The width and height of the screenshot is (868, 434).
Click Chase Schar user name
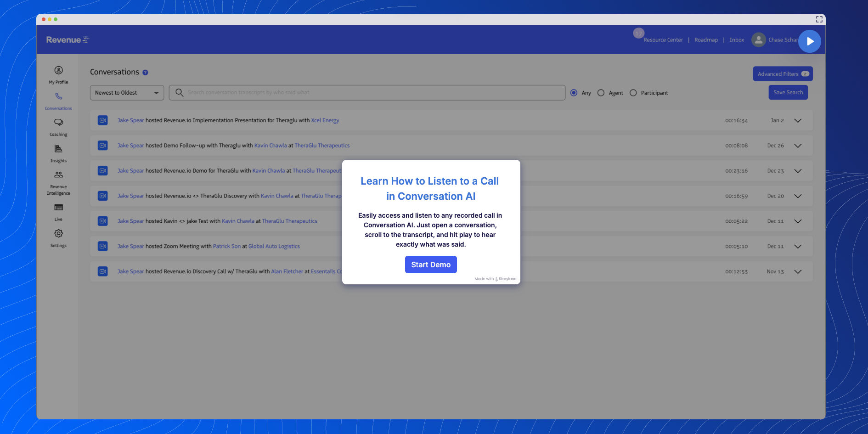[x=783, y=40]
